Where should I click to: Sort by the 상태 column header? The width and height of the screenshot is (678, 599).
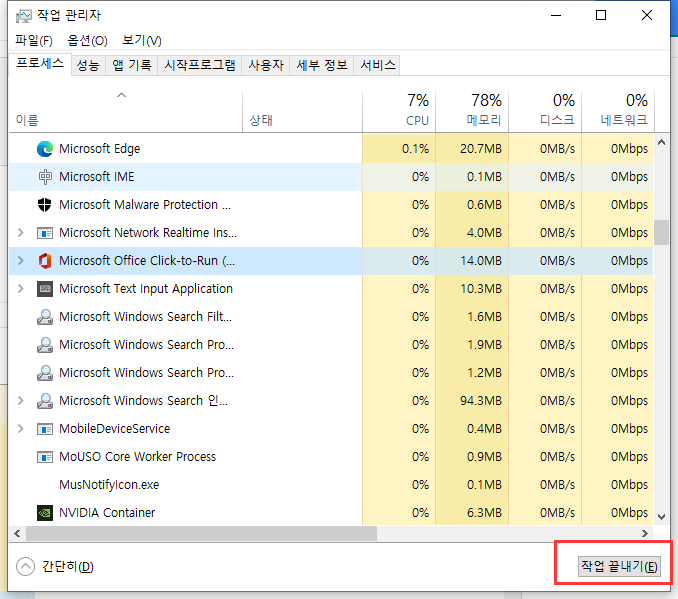(302, 111)
